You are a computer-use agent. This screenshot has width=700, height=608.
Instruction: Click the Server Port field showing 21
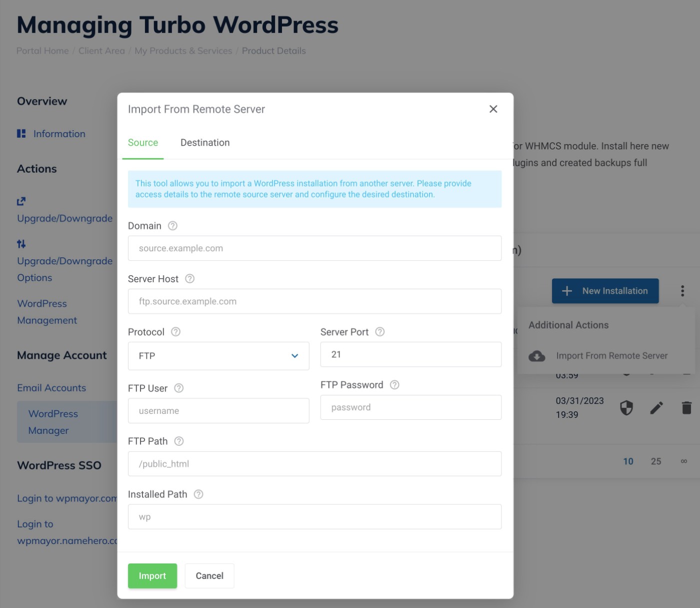[x=410, y=354]
